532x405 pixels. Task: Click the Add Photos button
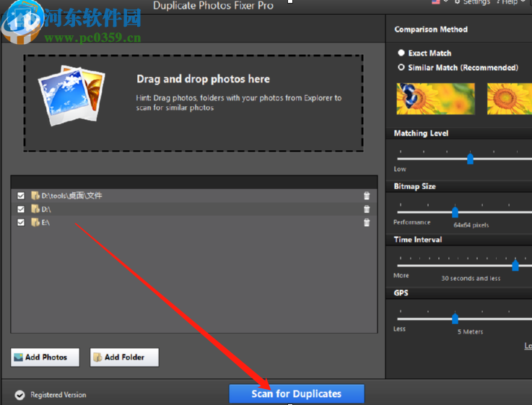pyautogui.click(x=45, y=357)
